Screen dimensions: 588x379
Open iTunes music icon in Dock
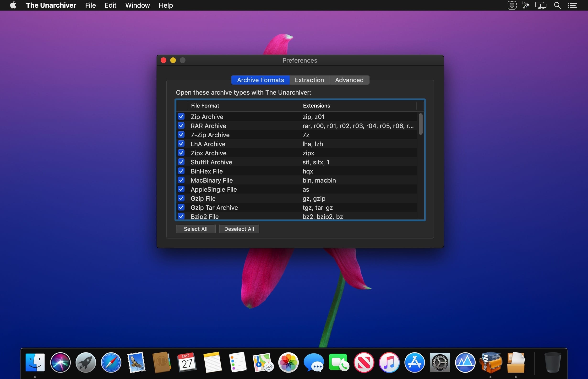pyautogui.click(x=389, y=363)
